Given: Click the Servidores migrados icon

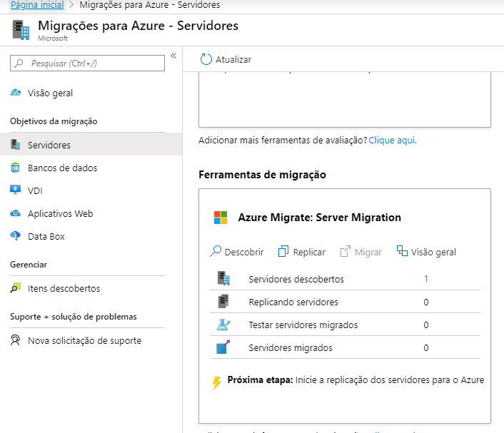Looking at the screenshot, I should point(223,347).
